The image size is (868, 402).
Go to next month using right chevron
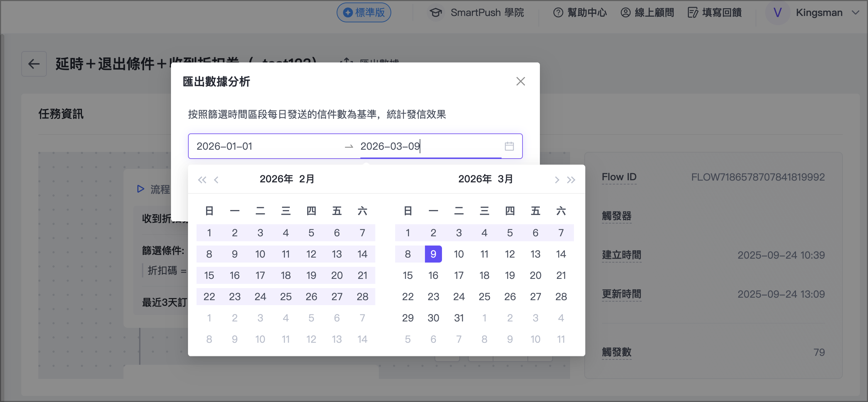click(557, 180)
